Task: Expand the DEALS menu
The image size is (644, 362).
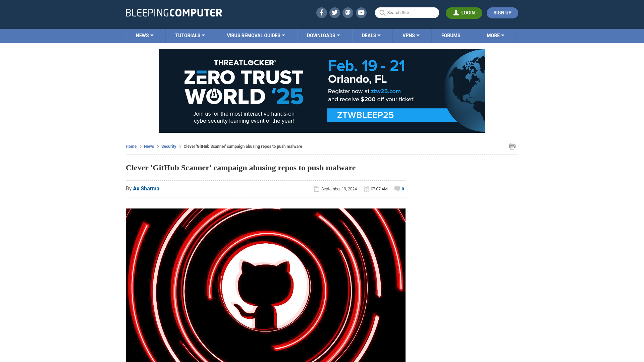Action: (x=371, y=35)
